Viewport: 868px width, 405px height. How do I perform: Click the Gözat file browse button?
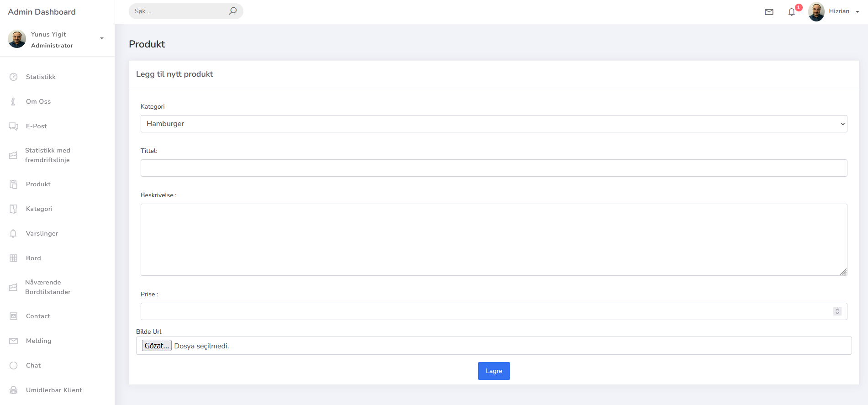click(x=157, y=346)
